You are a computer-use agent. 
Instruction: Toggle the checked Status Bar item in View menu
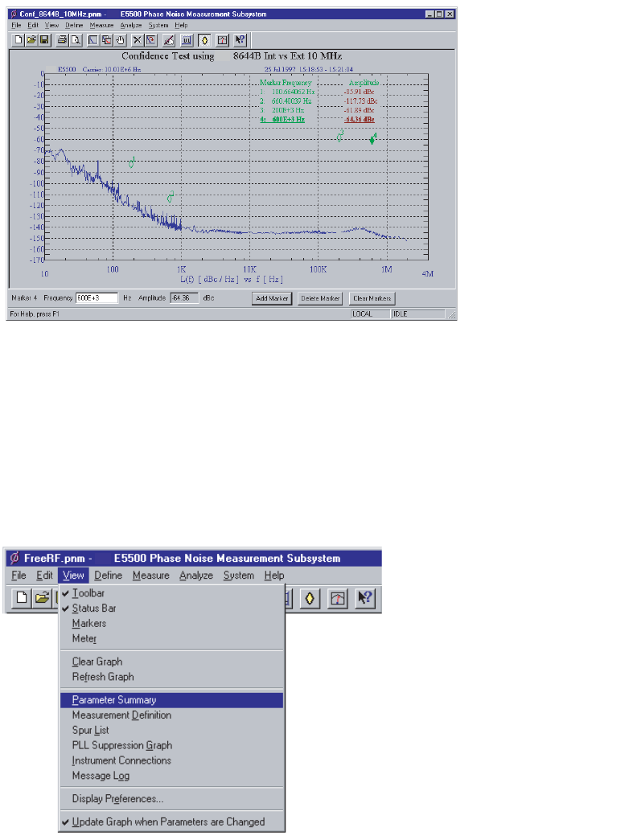171,608
